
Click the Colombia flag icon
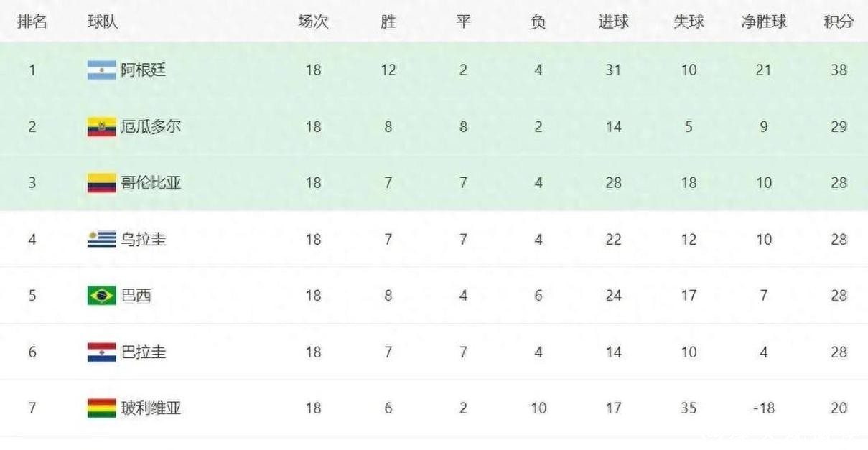[x=101, y=183]
